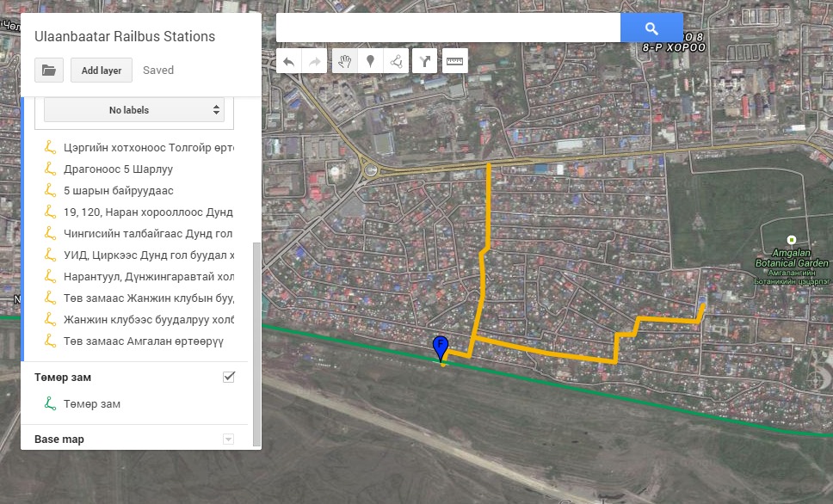Screen dimensions: 833x504
Task: Click the Redo arrow in the map toolbar
Action: (x=315, y=61)
